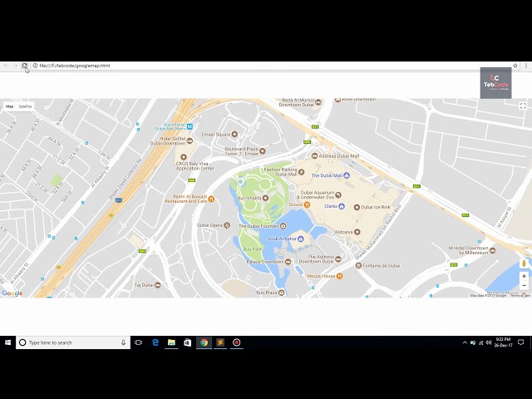Select Dubai Aquarium & Underwater Zoo marker

(x=338, y=195)
